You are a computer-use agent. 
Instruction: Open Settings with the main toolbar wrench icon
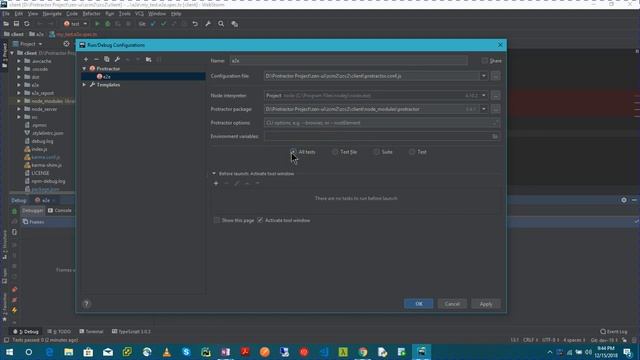(x=208, y=24)
